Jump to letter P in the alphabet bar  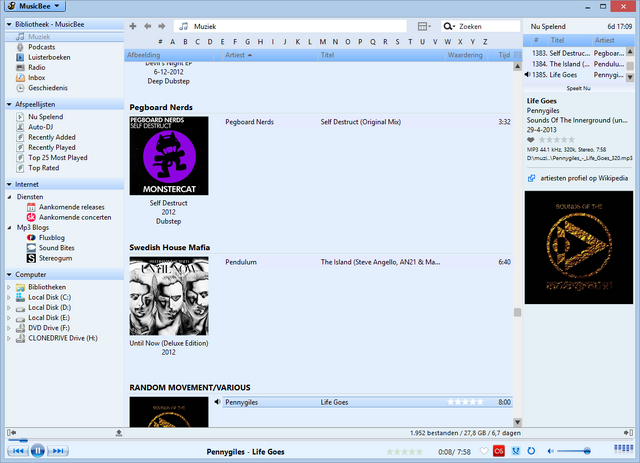(360, 42)
